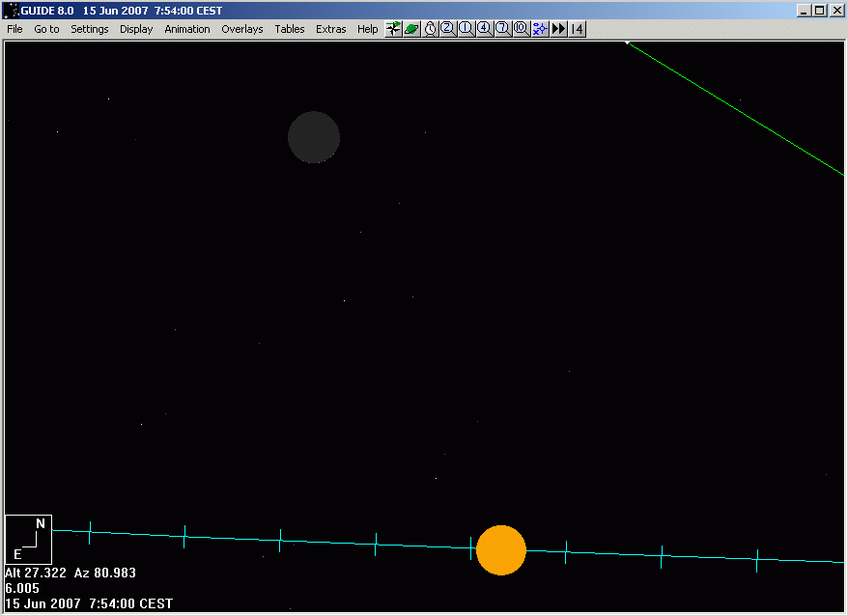Expand the Settings menu
848x616 pixels.
(x=90, y=29)
